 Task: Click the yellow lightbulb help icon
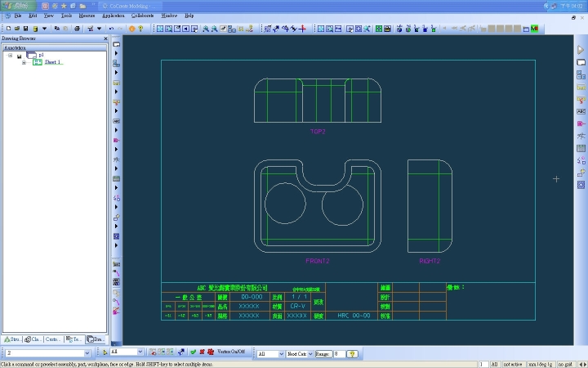click(x=140, y=29)
